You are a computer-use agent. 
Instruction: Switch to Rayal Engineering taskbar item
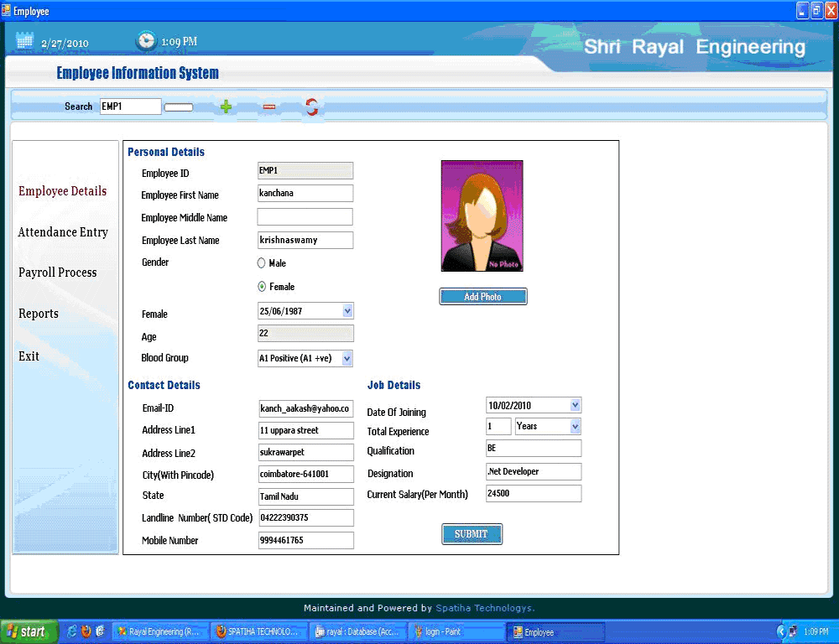pyautogui.click(x=159, y=631)
